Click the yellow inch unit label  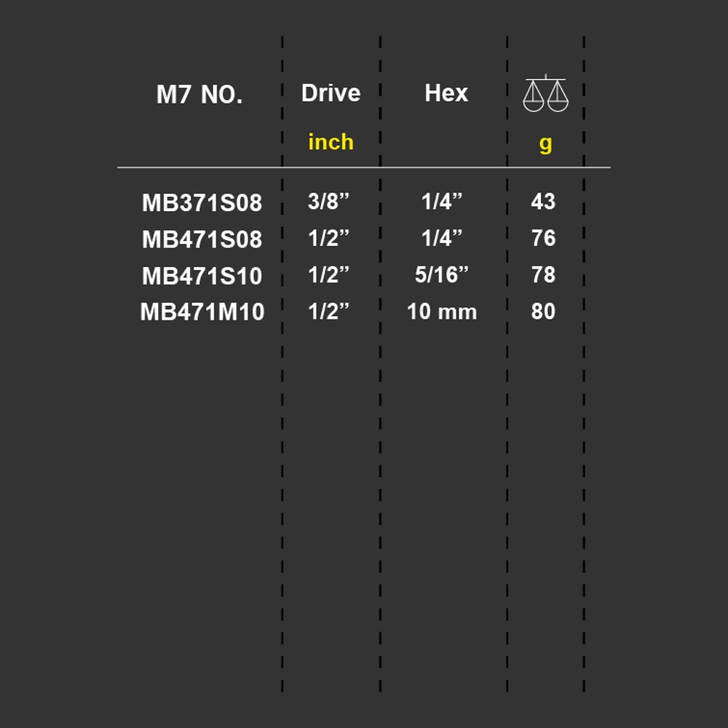(x=331, y=142)
